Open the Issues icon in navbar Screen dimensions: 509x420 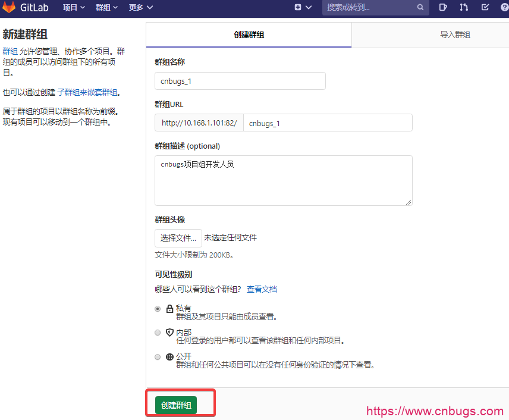(x=443, y=8)
